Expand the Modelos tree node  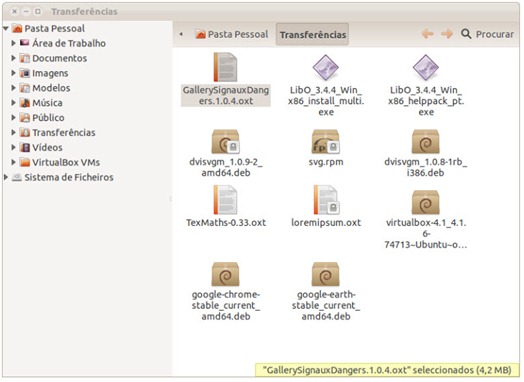point(13,88)
